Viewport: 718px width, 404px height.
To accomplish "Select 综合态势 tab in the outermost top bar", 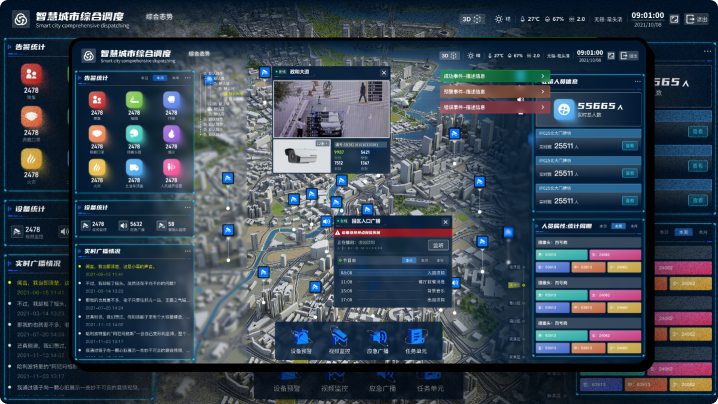I will tap(159, 19).
